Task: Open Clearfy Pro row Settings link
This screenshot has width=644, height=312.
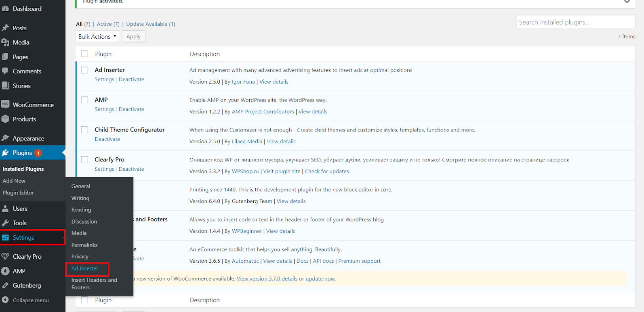Action: click(x=104, y=169)
